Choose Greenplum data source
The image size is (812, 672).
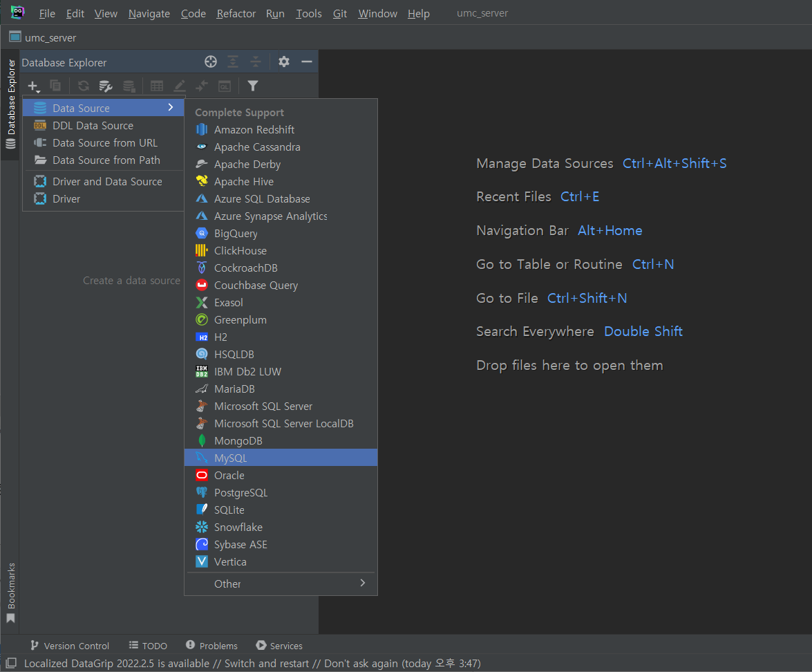click(281, 319)
